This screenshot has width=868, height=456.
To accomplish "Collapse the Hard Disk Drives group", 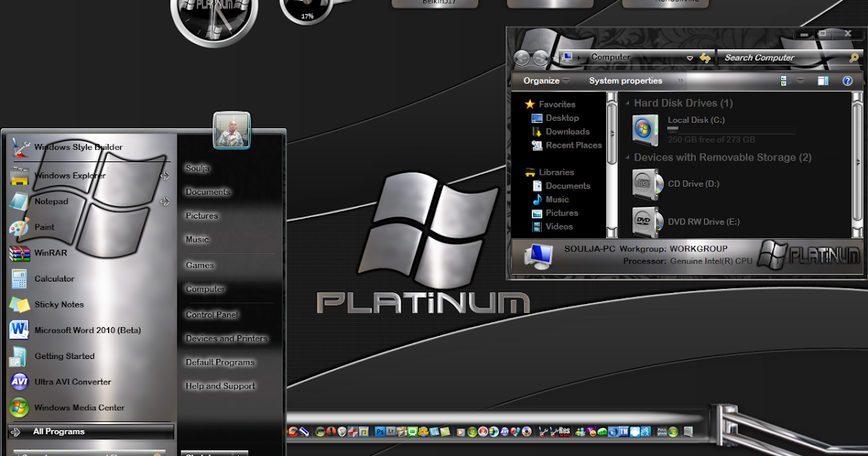I will point(627,104).
